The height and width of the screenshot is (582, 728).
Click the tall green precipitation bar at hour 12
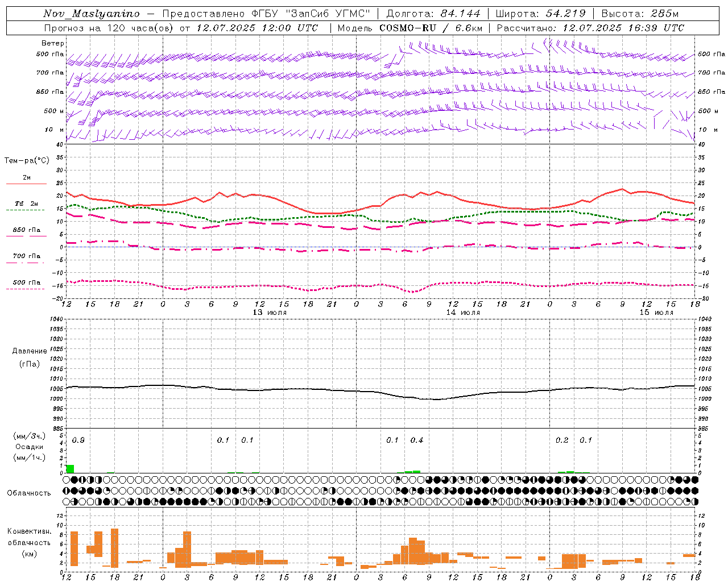click(70, 469)
